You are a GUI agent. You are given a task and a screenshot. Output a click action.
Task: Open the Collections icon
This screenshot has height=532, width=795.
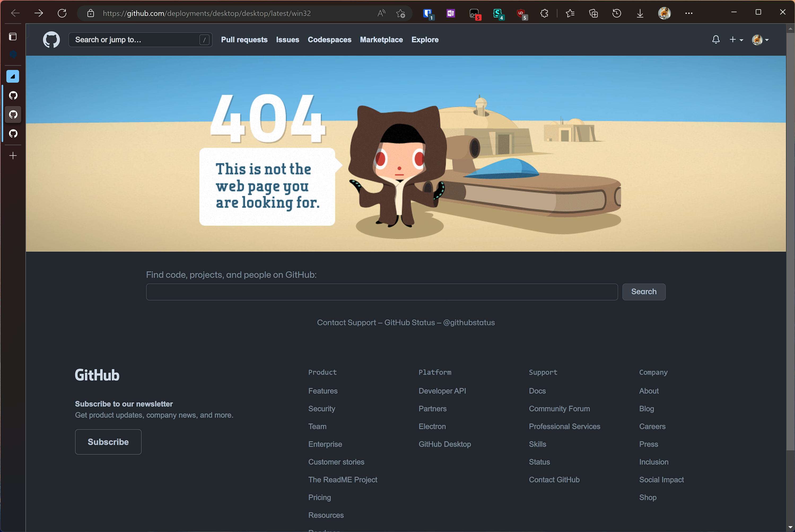click(593, 13)
